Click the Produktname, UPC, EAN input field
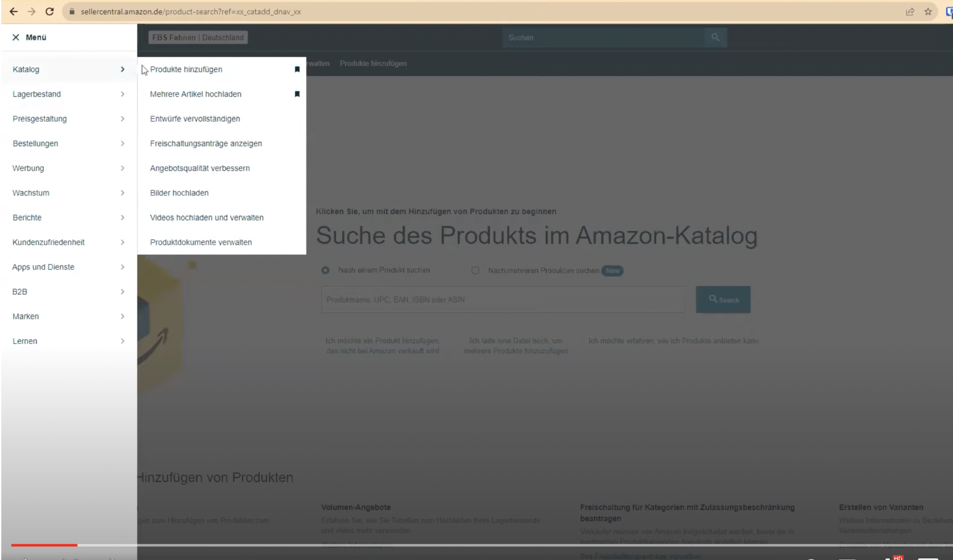Screen dimensions: 953x560 502,300
